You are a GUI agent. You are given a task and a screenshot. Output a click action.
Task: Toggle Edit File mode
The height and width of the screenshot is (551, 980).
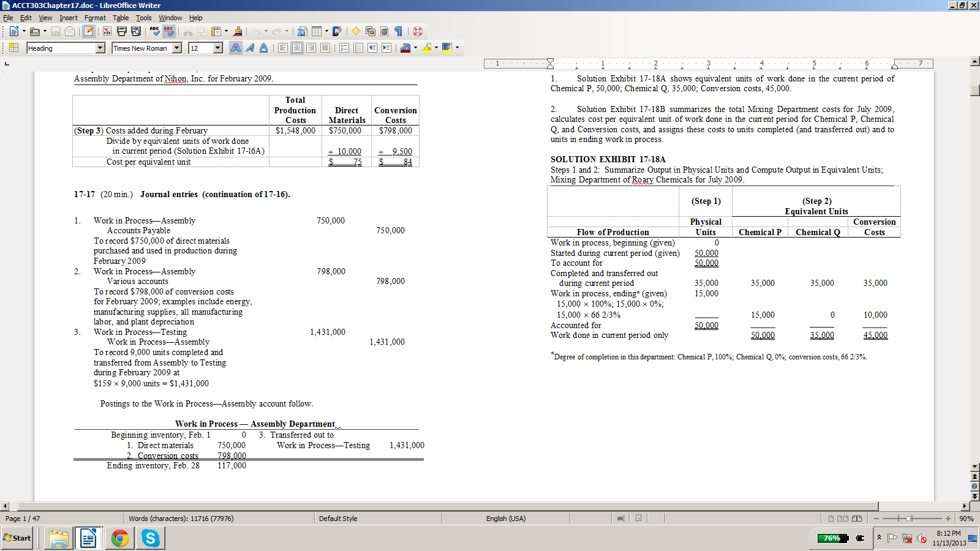point(89,31)
